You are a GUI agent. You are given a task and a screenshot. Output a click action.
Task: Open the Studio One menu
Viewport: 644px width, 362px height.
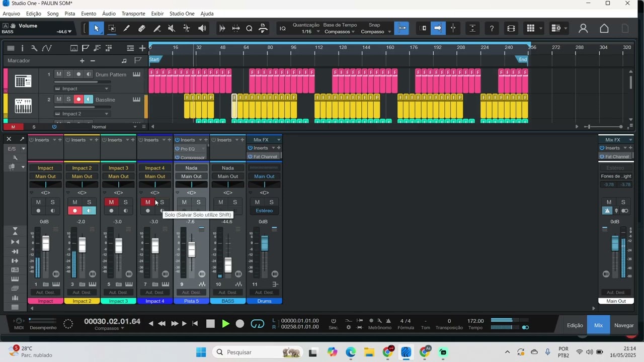point(182,14)
